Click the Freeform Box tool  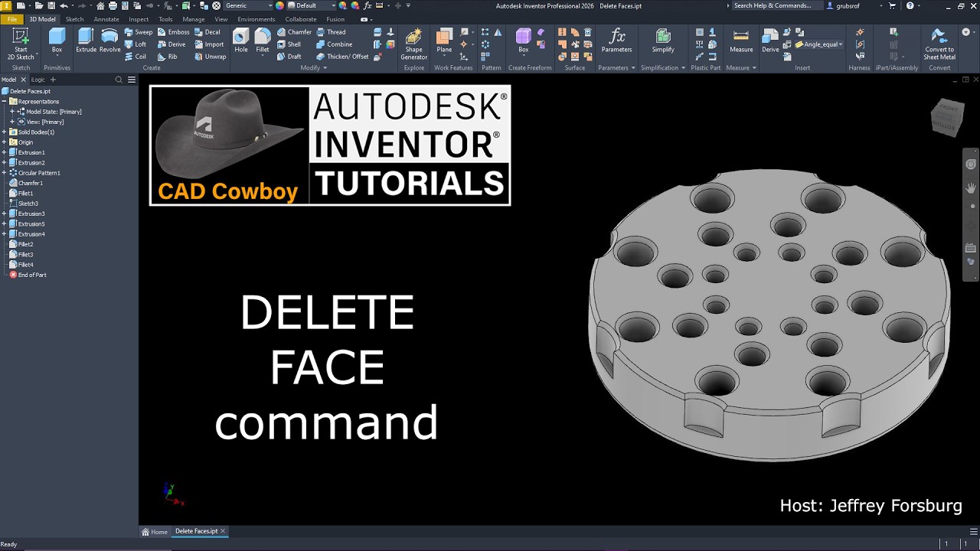pos(524,41)
